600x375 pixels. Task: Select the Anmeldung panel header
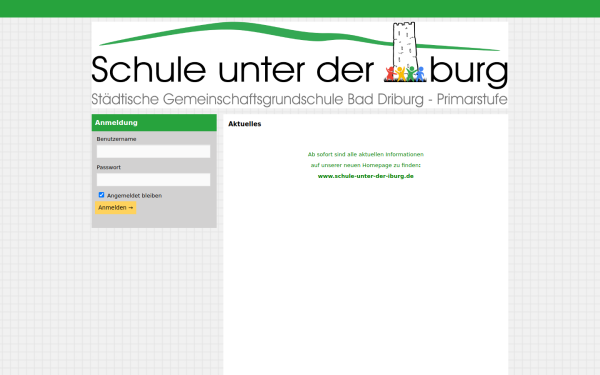tap(154, 122)
